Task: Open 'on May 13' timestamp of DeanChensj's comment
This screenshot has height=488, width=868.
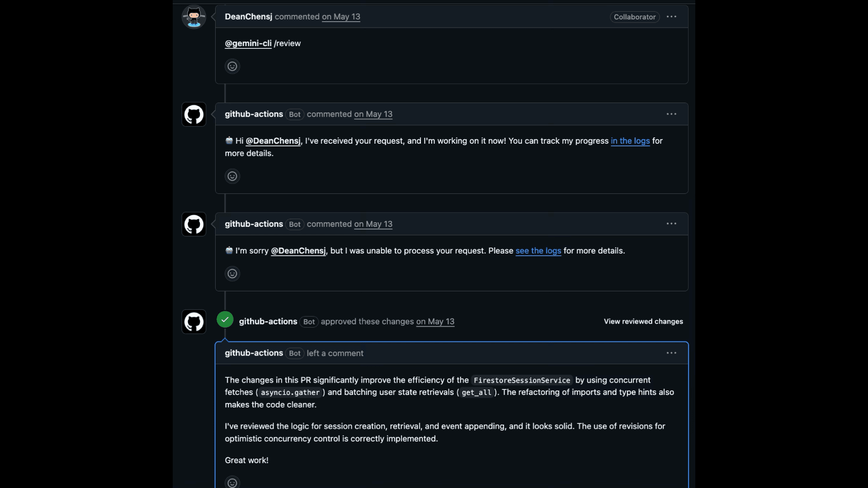Action: (341, 17)
